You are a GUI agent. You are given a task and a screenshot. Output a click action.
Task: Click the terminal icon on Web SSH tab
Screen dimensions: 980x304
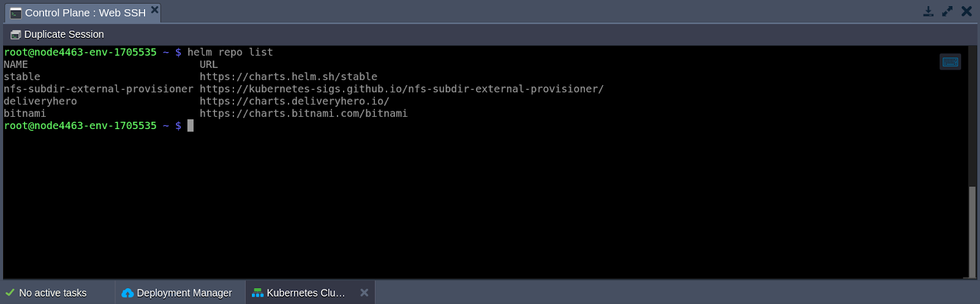click(x=15, y=13)
